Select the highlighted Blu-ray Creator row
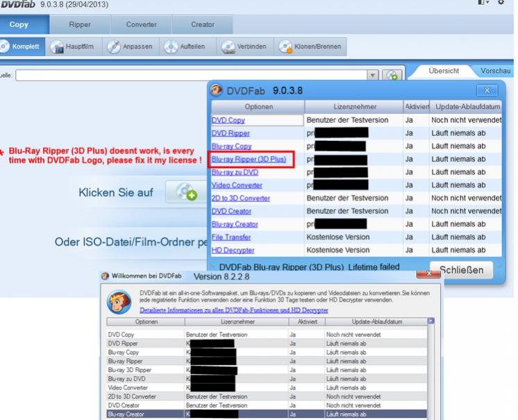This screenshot has width=518, height=420. pos(267,414)
